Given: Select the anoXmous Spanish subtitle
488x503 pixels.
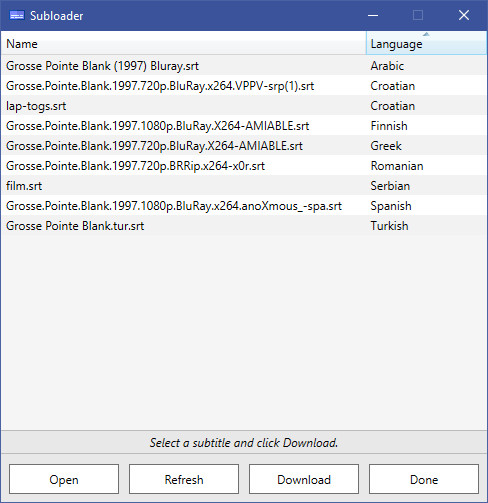Looking at the screenshot, I should (244, 206).
